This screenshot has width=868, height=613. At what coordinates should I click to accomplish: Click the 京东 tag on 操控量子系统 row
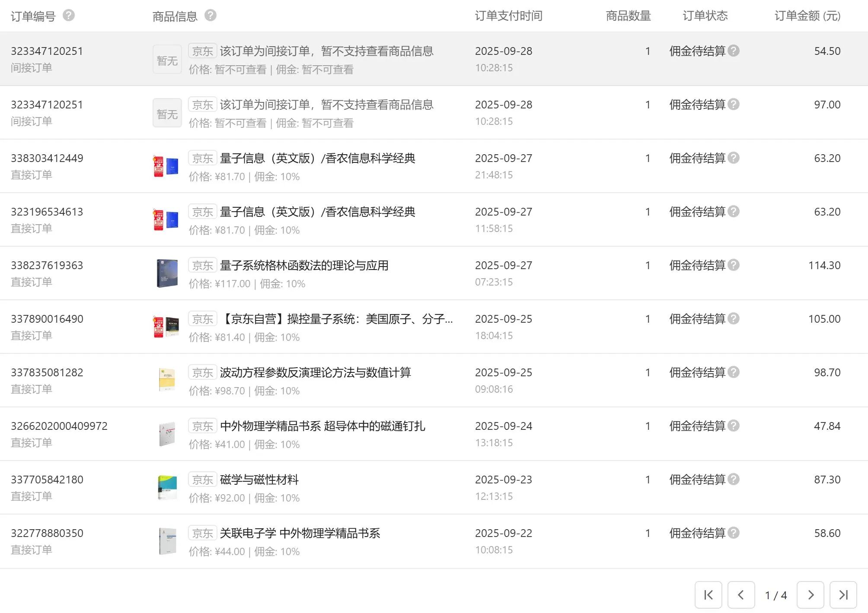tap(202, 319)
